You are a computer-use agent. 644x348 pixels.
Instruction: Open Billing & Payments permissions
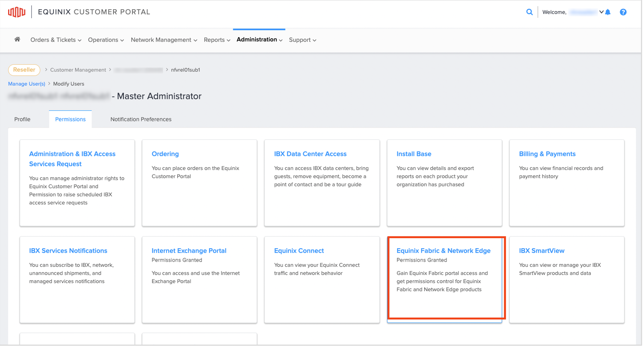coord(567,183)
